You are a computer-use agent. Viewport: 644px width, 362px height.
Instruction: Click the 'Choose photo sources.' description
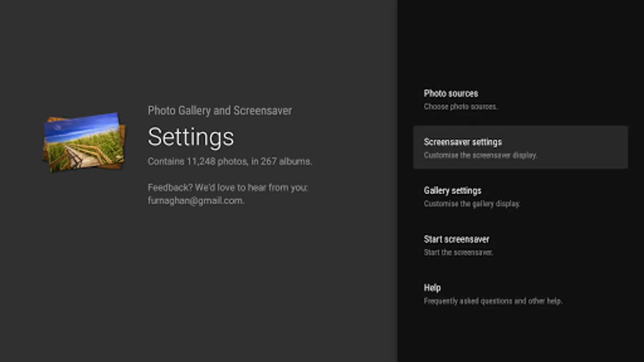[x=460, y=107]
